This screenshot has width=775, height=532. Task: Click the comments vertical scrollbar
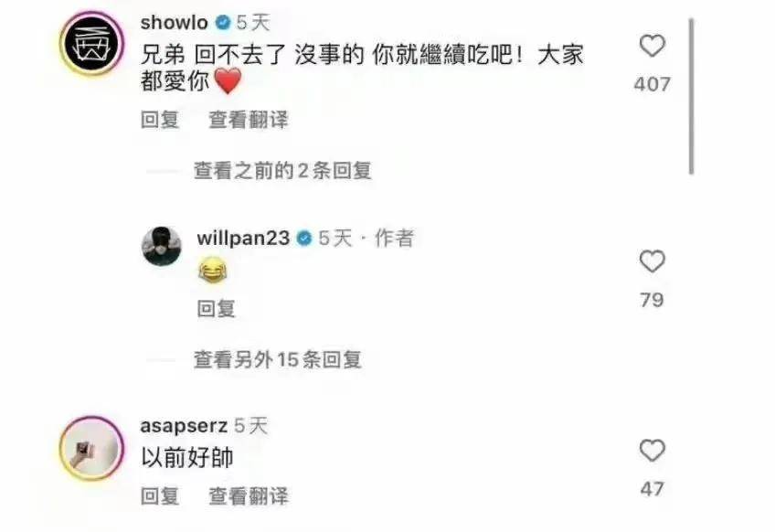[x=692, y=96]
